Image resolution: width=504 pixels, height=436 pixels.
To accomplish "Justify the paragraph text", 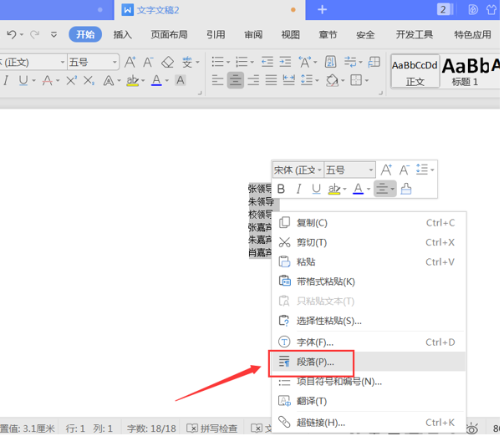I will click(271, 80).
